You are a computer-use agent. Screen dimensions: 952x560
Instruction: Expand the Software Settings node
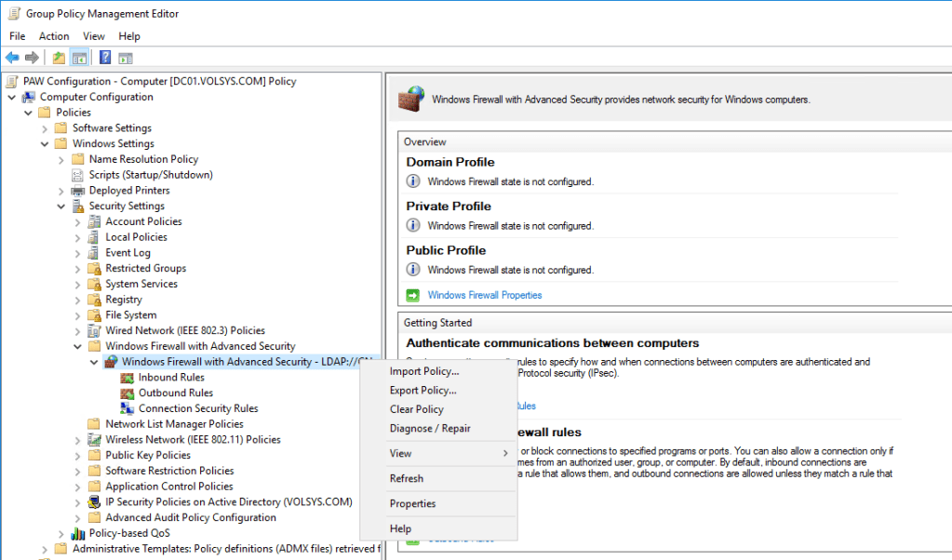coord(45,128)
